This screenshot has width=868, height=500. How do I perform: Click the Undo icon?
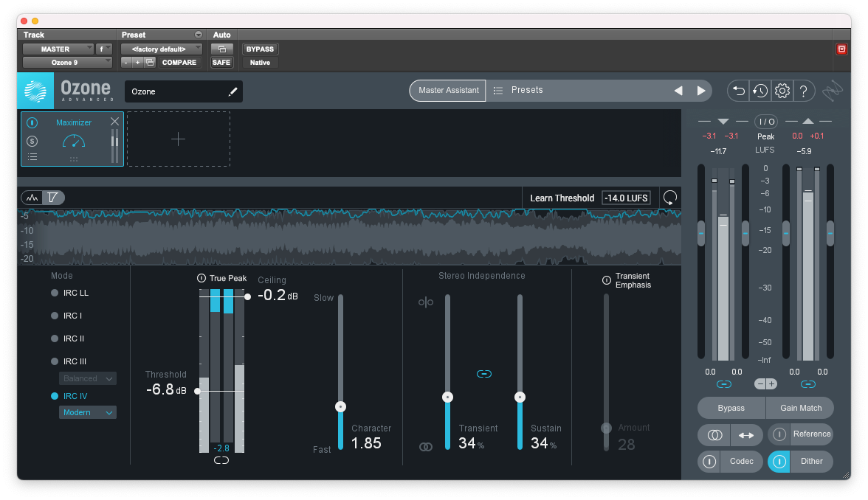pos(738,91)
